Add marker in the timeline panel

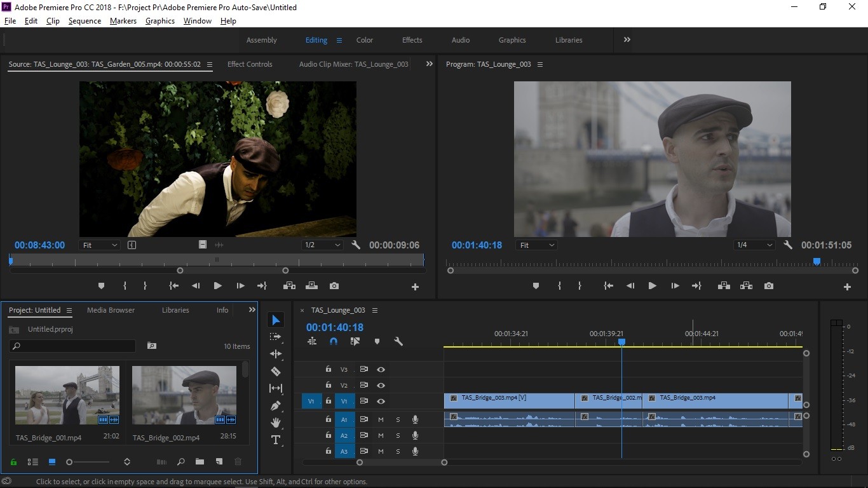coord(377,341)
